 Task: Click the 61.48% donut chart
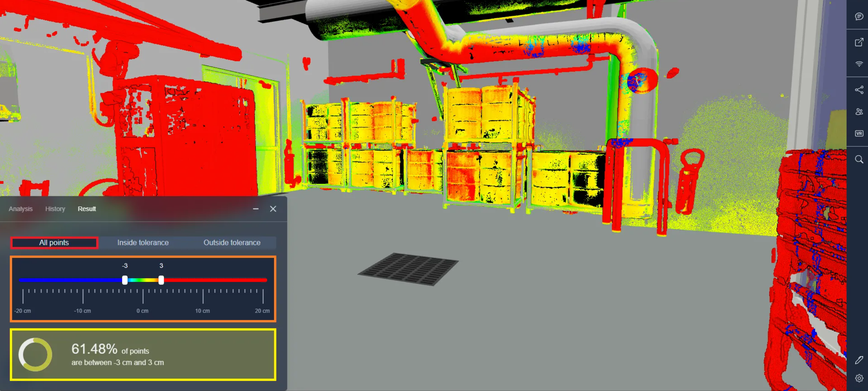pos(35,355)
